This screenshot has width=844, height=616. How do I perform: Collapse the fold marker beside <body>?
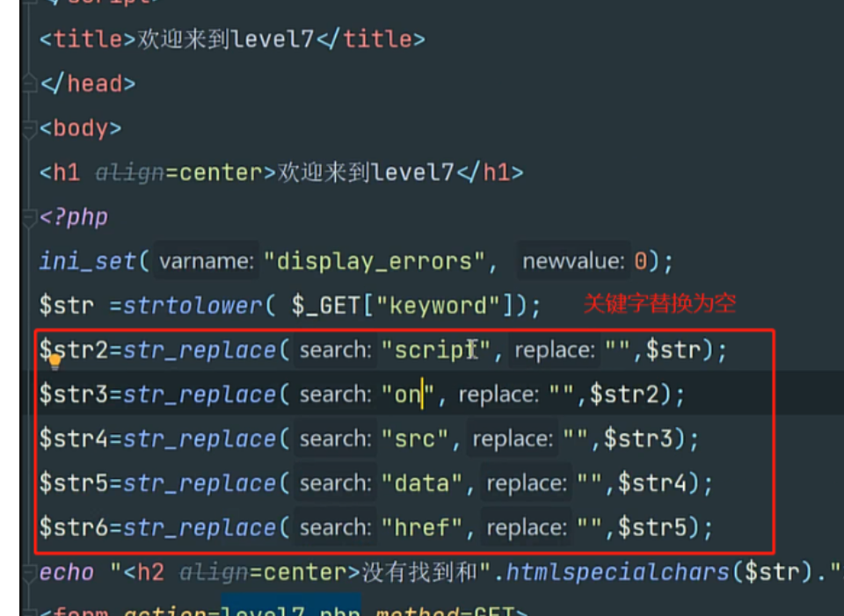click(x=28, y=128)
